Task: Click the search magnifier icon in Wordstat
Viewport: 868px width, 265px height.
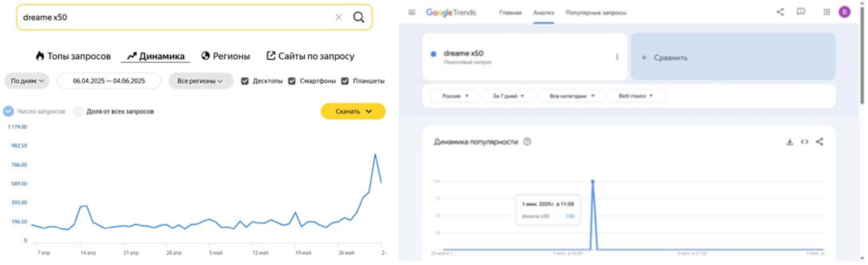Action: tap(358, 17)
